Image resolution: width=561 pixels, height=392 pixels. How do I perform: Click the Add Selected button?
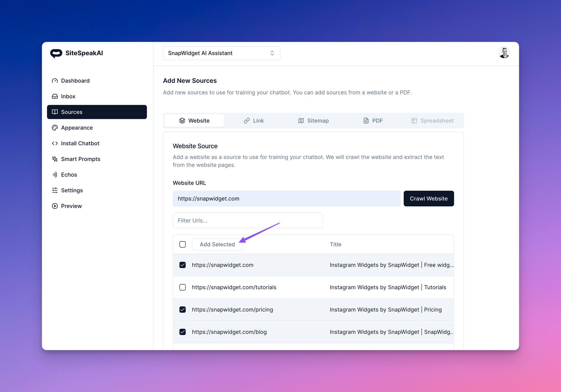(217, 245)
